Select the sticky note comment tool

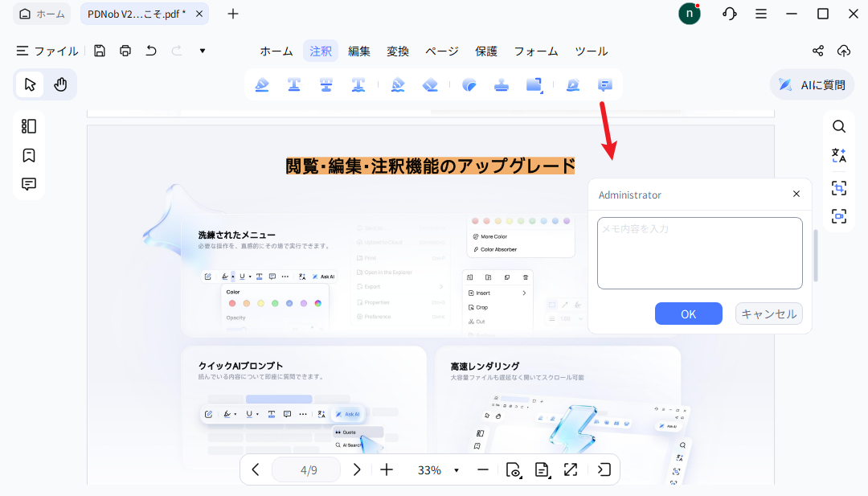[x=605, y=84]
